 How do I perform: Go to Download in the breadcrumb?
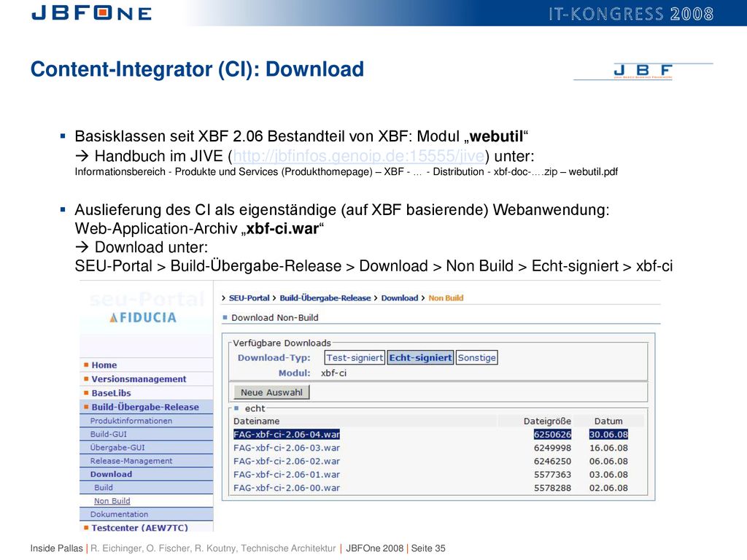(399, 298)
